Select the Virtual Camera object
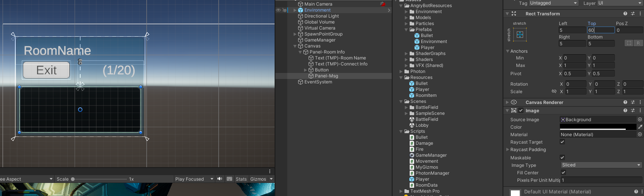This screenshot has height=196, width=644. click(316, 28)
